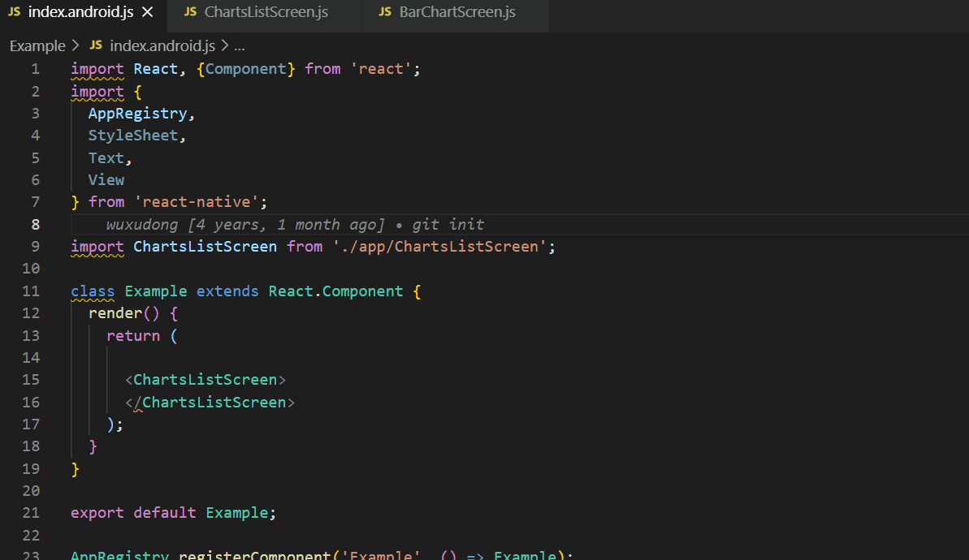Viewport: 969px width, 560px height.
Task: Click the git blame annotation on line 8
Action: (x=301, y=224)
